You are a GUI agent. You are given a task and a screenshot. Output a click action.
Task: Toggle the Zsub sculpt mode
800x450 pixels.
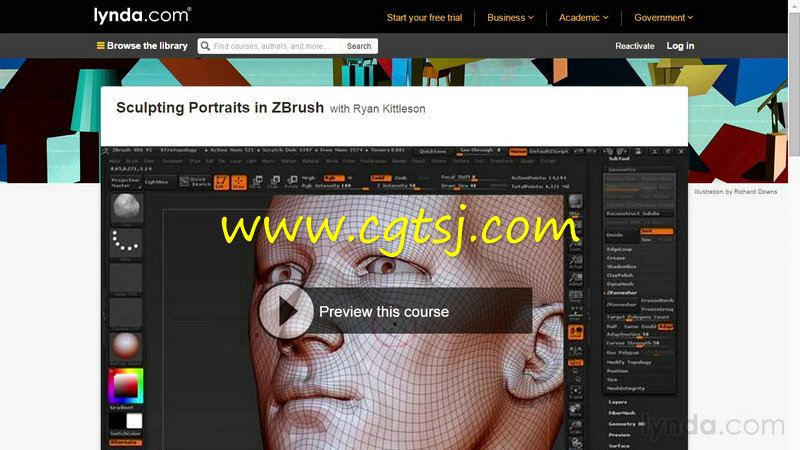pos(401,178)
